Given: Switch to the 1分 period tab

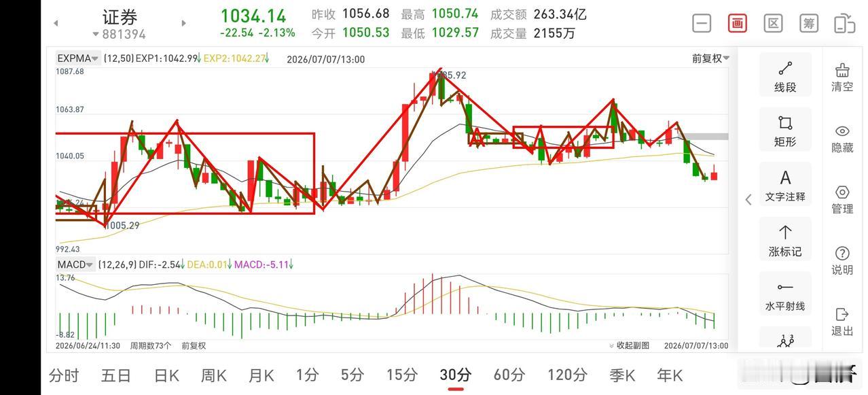Looking at the screenshot, I should [307, 375].
